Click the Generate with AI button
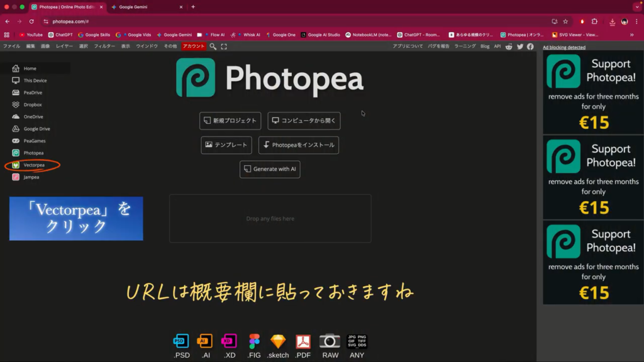Screen dimensions: 644x362 click(x=269, y=169)
